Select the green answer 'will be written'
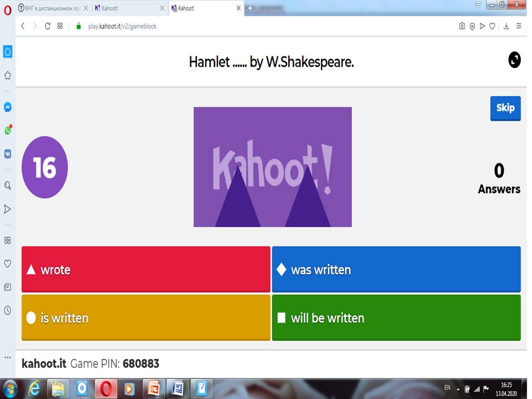This screenshot has width=532, height=399. [x=396, y=318]
